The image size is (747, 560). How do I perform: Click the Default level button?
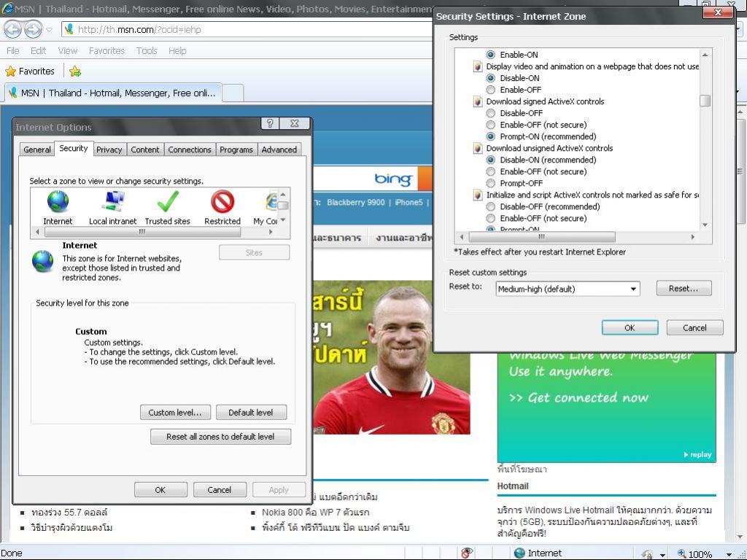click(251, 413)
